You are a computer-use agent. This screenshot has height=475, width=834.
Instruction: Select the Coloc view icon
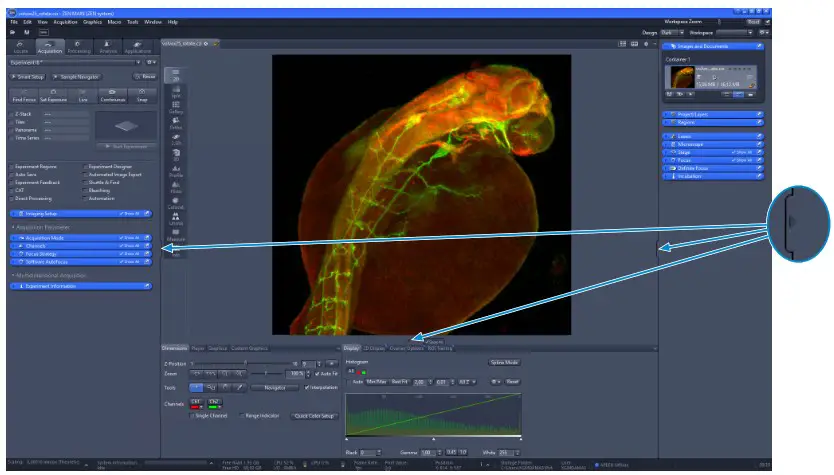(x=176, y=203)
